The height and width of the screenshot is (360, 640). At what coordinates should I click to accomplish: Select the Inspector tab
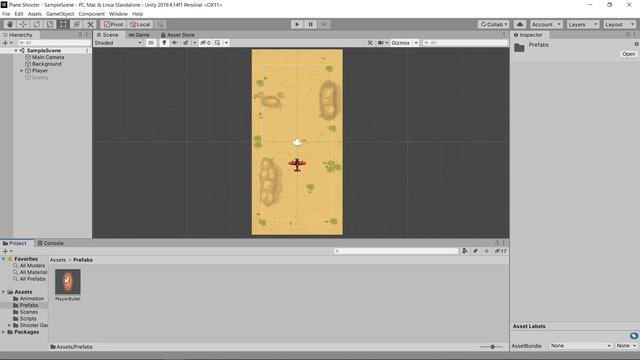point(528,35)
